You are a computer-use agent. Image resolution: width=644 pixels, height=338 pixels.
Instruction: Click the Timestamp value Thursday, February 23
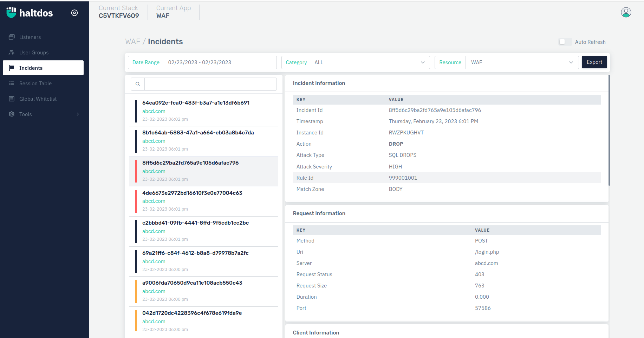coord(433,121)
